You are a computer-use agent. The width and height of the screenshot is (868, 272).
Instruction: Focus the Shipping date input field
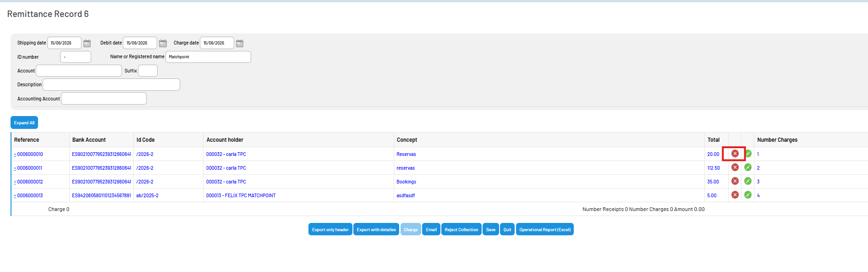[x=65, y=43]
